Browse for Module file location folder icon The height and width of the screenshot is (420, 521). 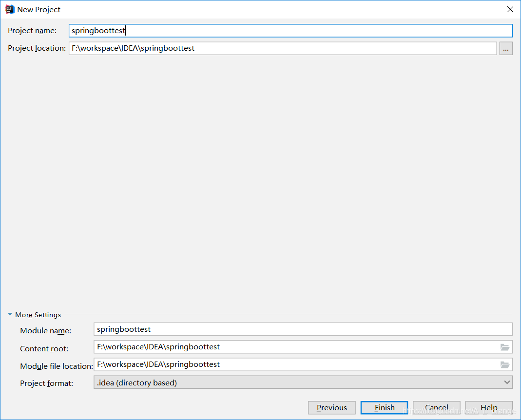tap(505, 365)
